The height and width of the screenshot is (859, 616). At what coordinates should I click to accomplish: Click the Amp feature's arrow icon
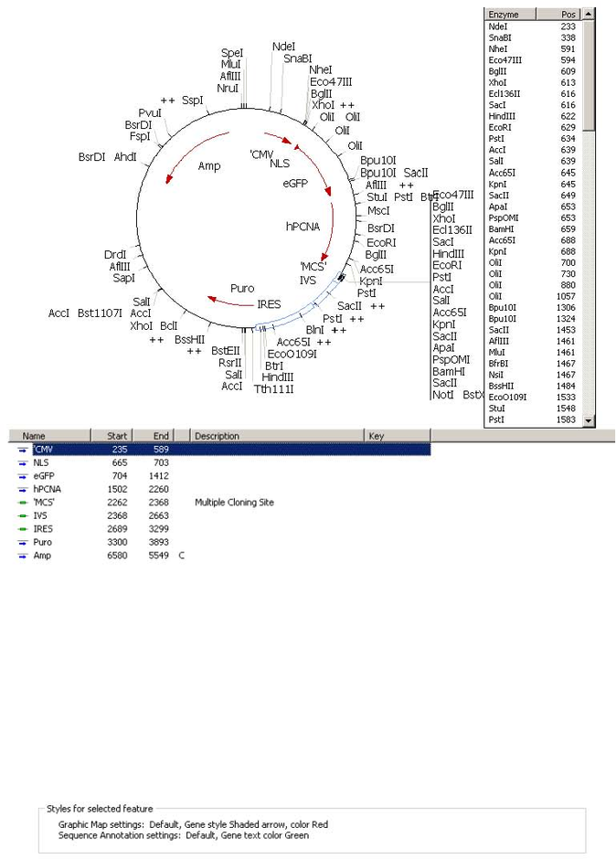pyautogui.click(x=22, y=556)
